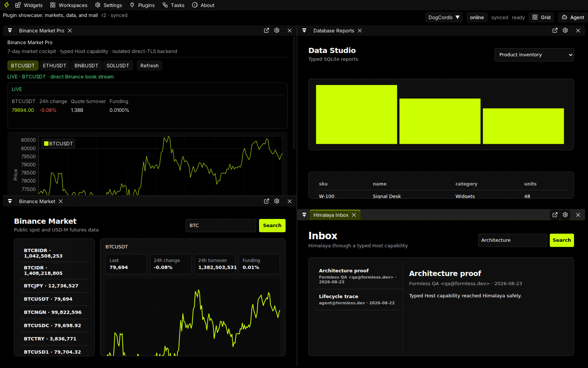This screenshot has height=368, width=588.
Task: Close the Himalaya Inbox panel
Action: pos(578,215)
